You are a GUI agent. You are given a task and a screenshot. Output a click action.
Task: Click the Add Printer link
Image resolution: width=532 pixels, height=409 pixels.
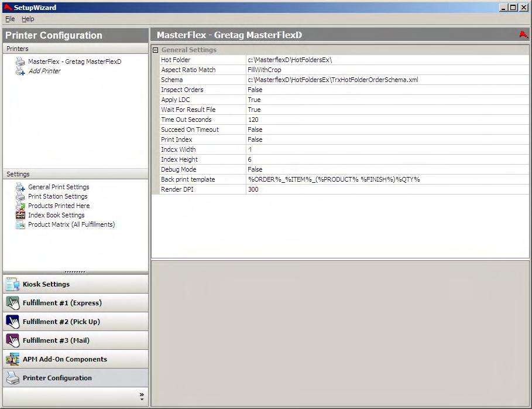point(44,71)
